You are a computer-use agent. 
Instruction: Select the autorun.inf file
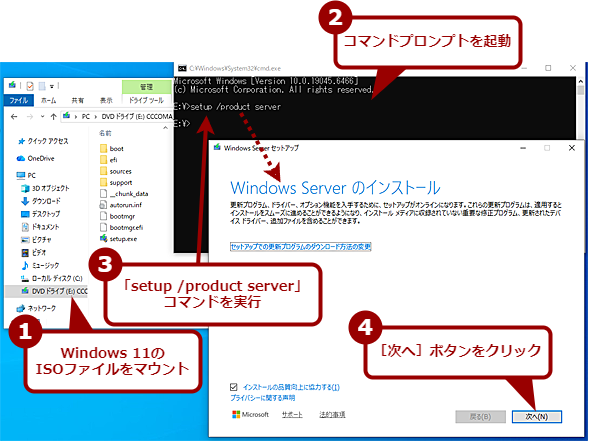[121, 205]
